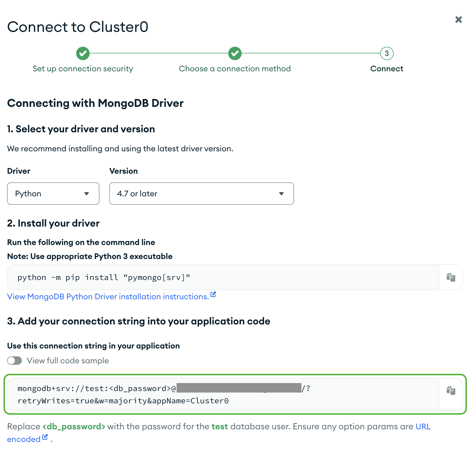Select step 3 Connect circle
Image resolution: width=476 pixels, height=452 pixels.
click(387, 53)
